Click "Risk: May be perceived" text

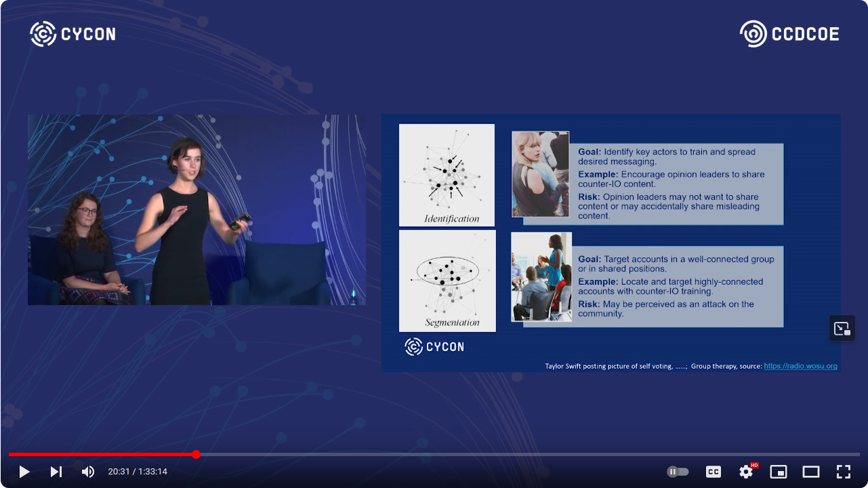(665, 308)
